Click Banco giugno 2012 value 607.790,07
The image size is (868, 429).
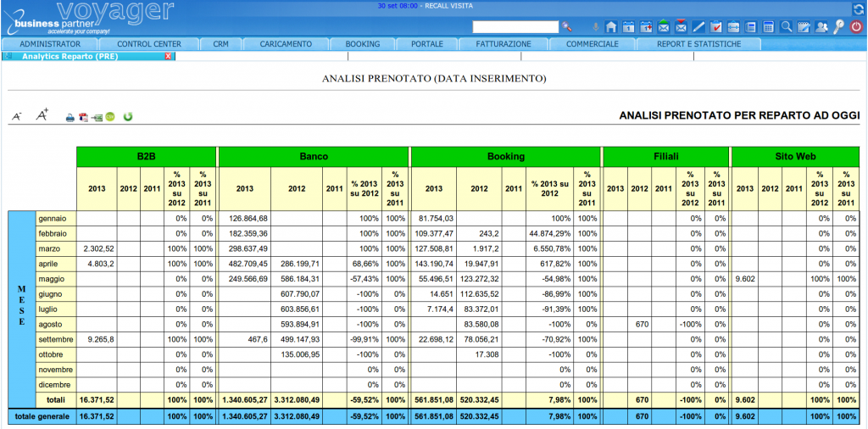[x=296, y=293]
